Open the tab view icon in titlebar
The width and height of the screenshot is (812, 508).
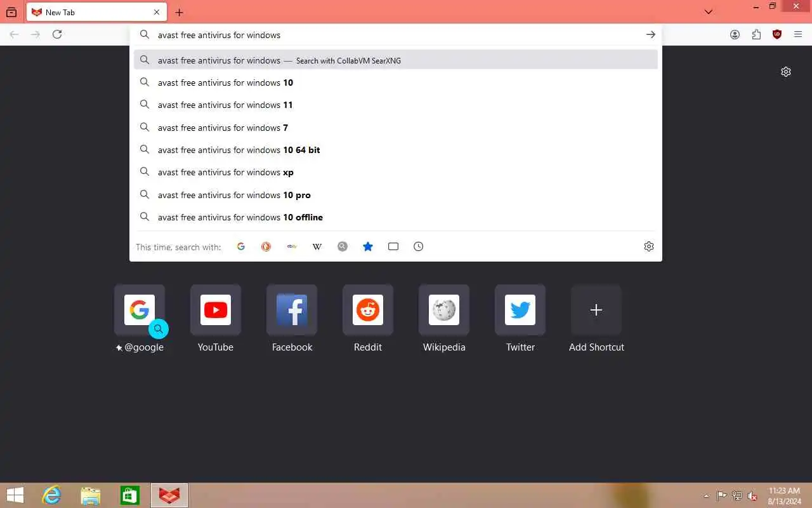tap(11, 12)
